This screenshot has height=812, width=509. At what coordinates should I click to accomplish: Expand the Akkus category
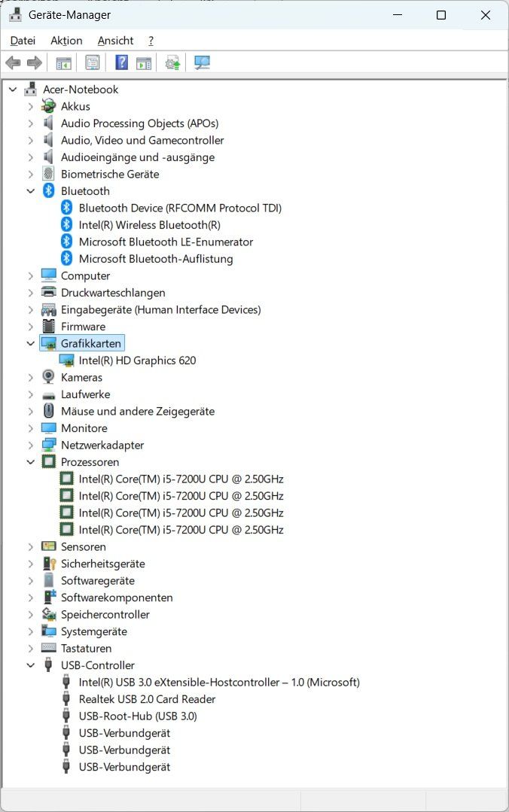point(31,107)
